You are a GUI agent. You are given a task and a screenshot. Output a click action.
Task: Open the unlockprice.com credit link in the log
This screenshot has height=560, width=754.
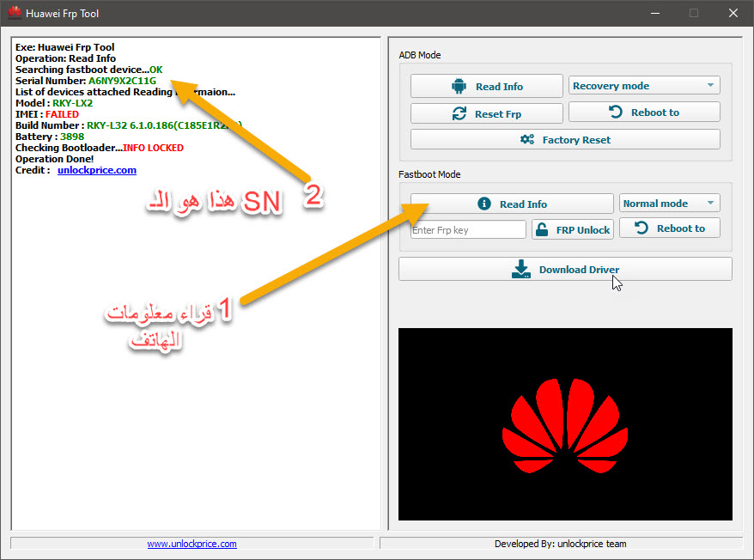[97, 170]
